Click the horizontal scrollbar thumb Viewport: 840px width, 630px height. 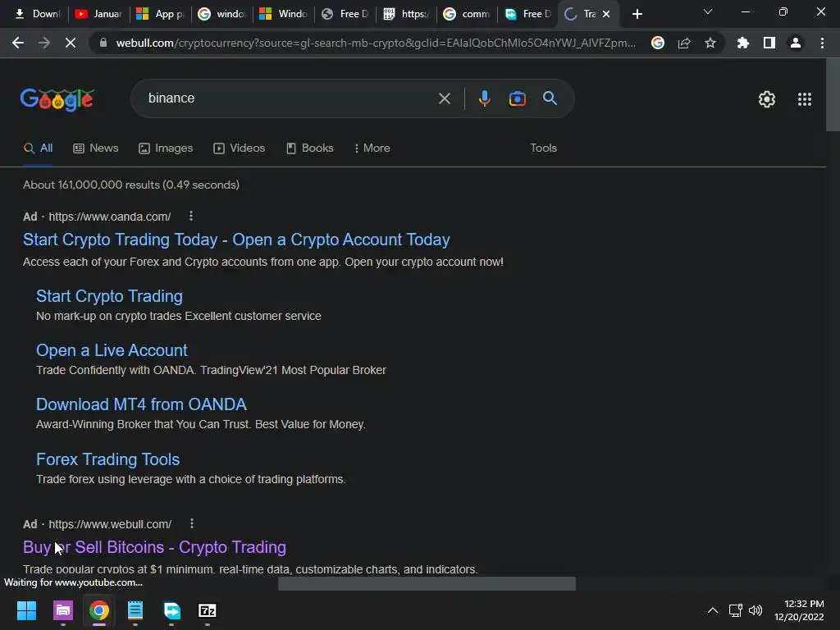[x=427, y=583]
